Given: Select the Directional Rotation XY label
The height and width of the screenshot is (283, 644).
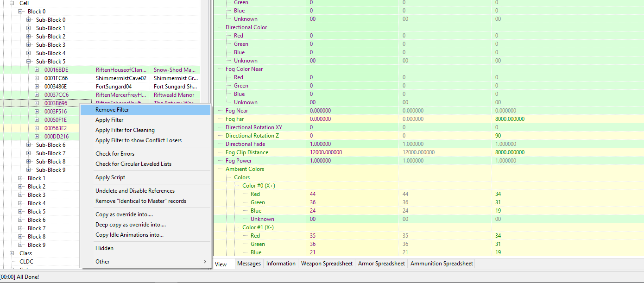Looking at the screenshot, I should 254,127.
